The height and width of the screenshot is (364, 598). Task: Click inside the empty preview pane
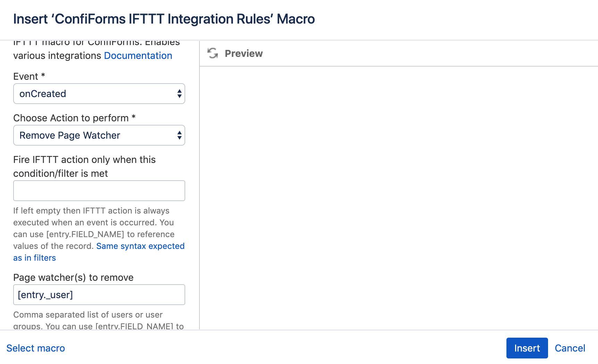tap(399, 198)
